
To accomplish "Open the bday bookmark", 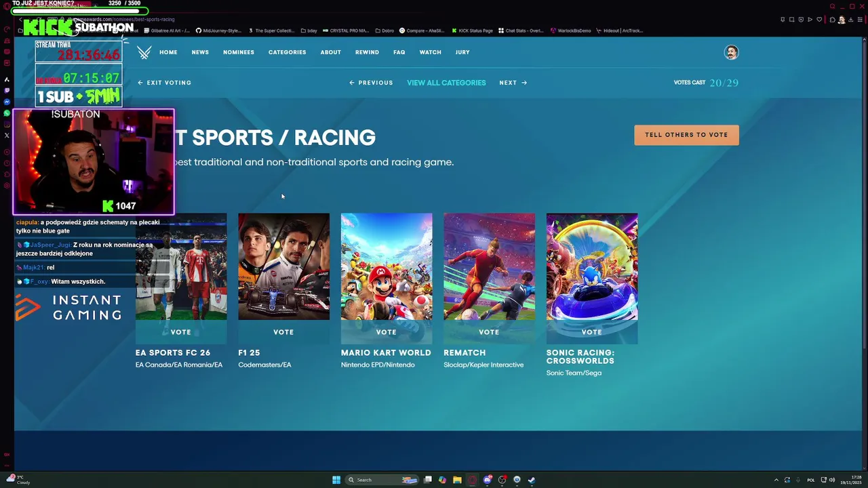I will (309, 30).
